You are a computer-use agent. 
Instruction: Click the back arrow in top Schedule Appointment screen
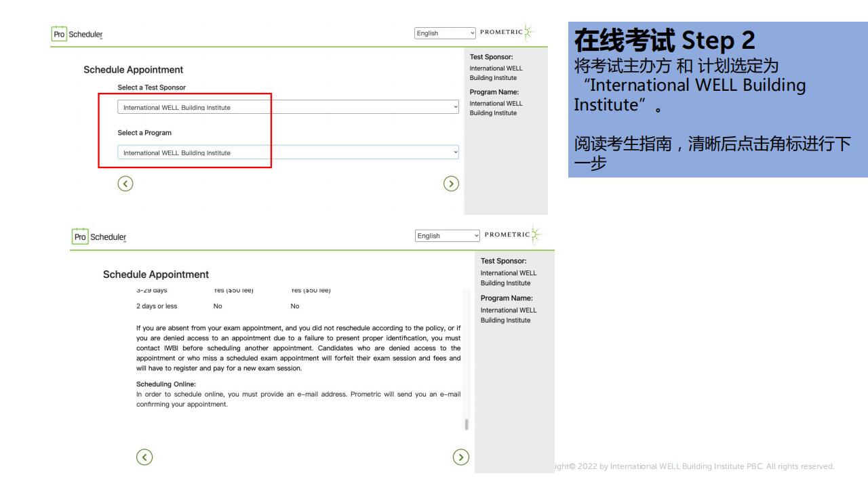tap(125, 184)
